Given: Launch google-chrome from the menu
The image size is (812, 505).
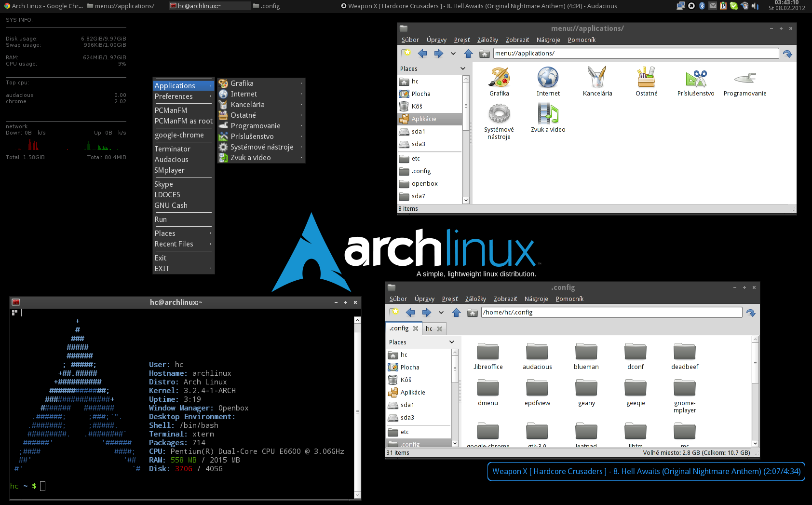Looking at the screenshot, I should pyautogui.click(x=183, y=135).
